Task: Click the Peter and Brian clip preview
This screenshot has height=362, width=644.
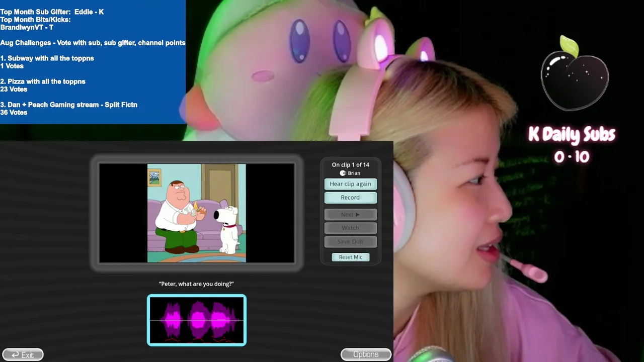Action: coord(197,213)
